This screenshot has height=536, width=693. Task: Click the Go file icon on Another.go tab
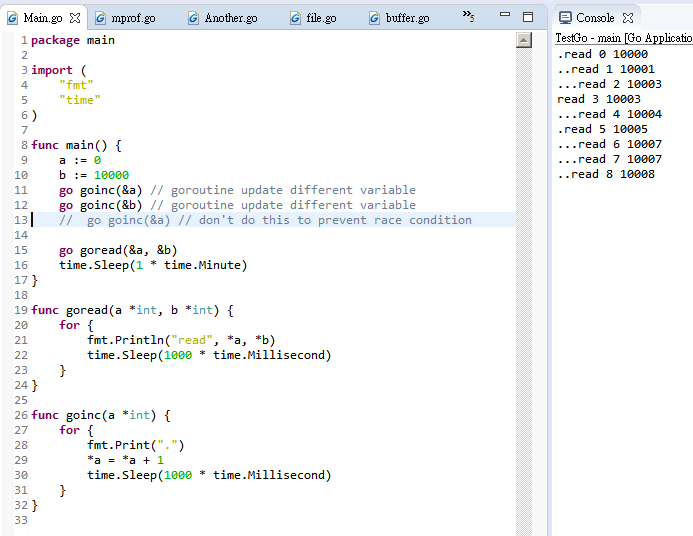192,18
